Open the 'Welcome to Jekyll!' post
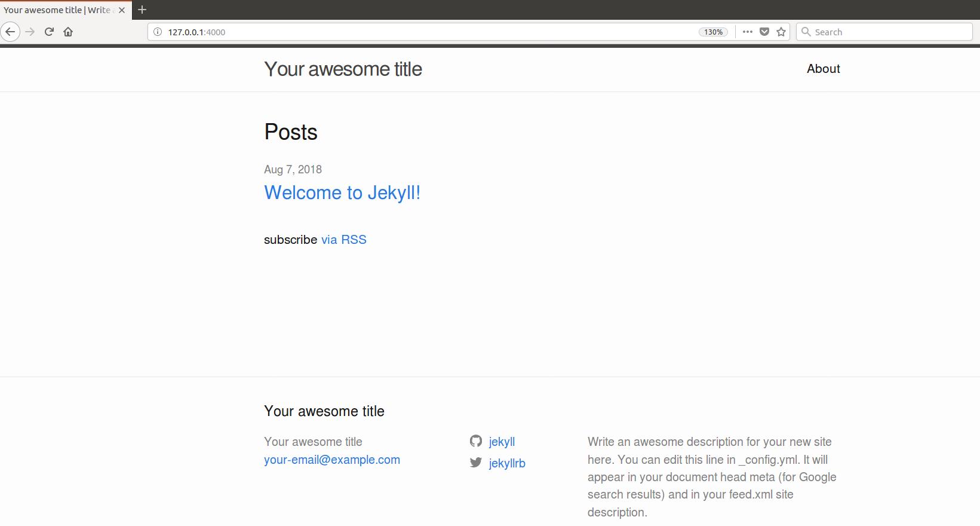Viewport: 980px width, 526px height. tap(342, 192)
